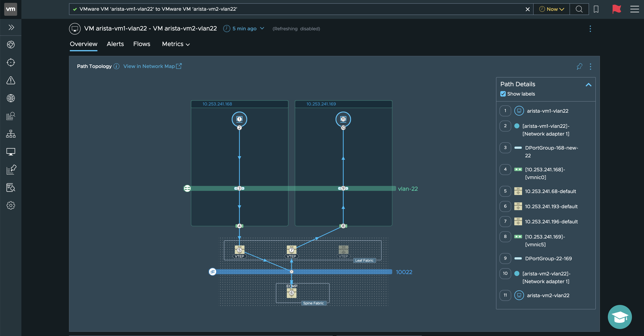This screenshot has width=644, height=336.
Task: Switch to the Flows tab
Action: pyautogui.click(x=141, y=44)
